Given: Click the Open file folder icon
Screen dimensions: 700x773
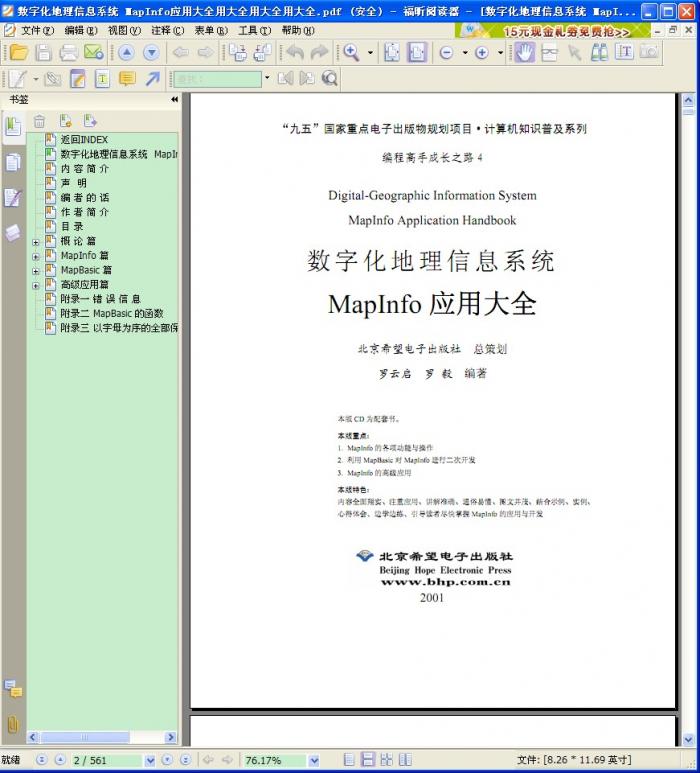Looking at the screenshot, I should click(18, 53).
